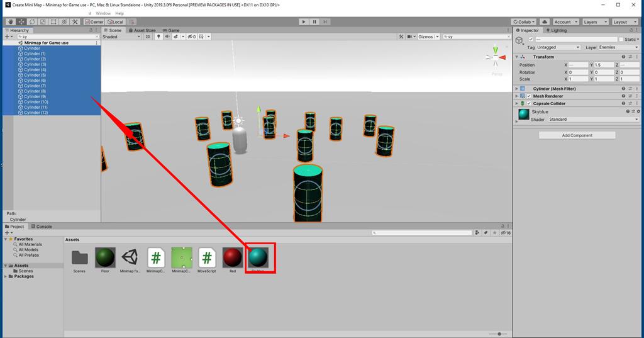Select All Materials under Favorites
Screen dimensions: 644x338
pos(30,244)
